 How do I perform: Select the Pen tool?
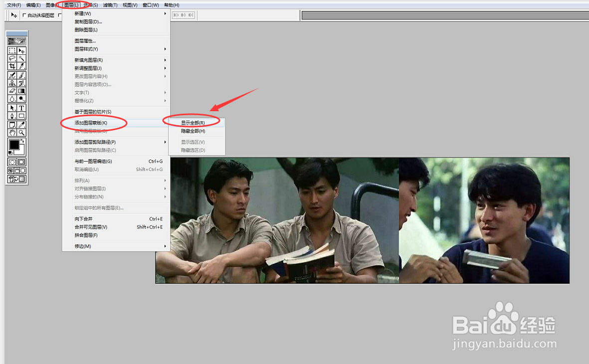click(x=12, y=116)
